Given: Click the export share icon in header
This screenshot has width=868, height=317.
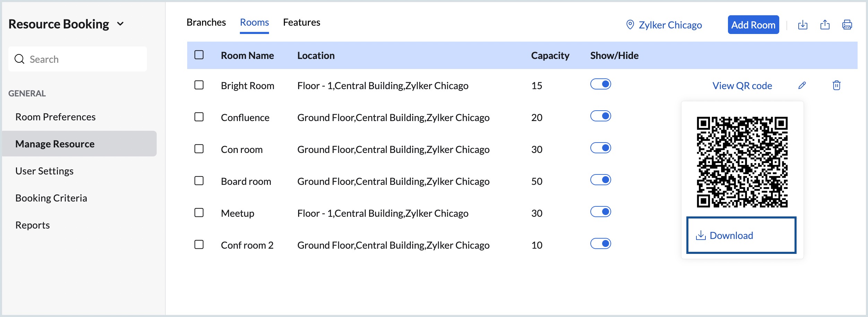Looking at the screenshot, I should (825, 25).
